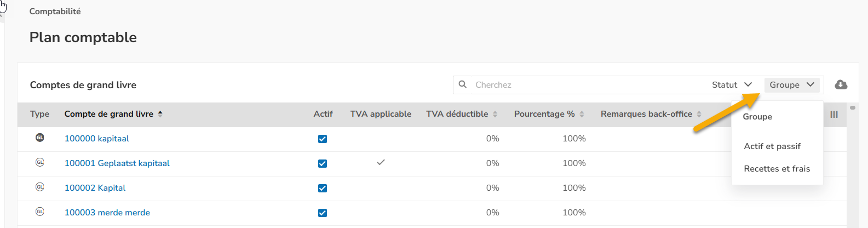The image size is (868, 228).
Task: Click GL type icon for 100001 Geplaatst kapitaal
Action: [40, 162]
